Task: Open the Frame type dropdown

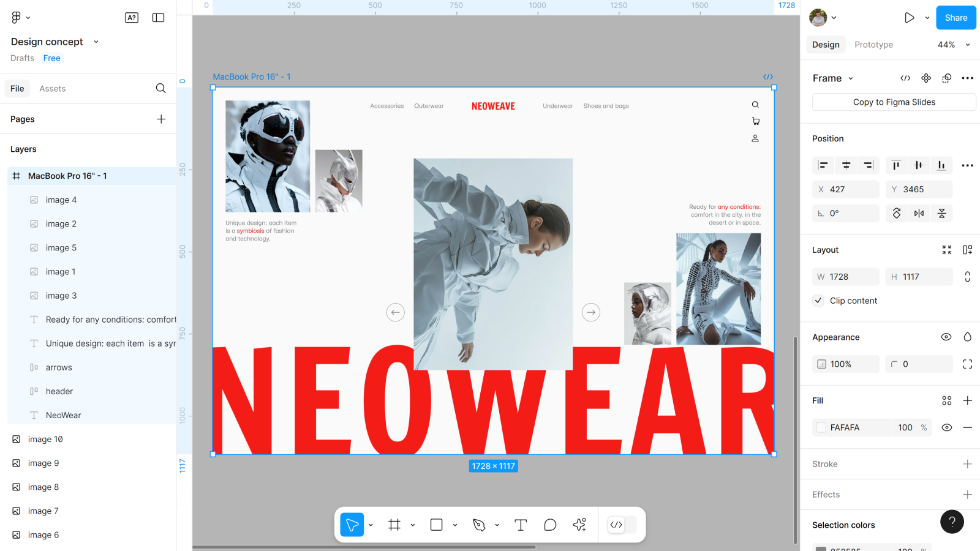Action: coord(833,78)
